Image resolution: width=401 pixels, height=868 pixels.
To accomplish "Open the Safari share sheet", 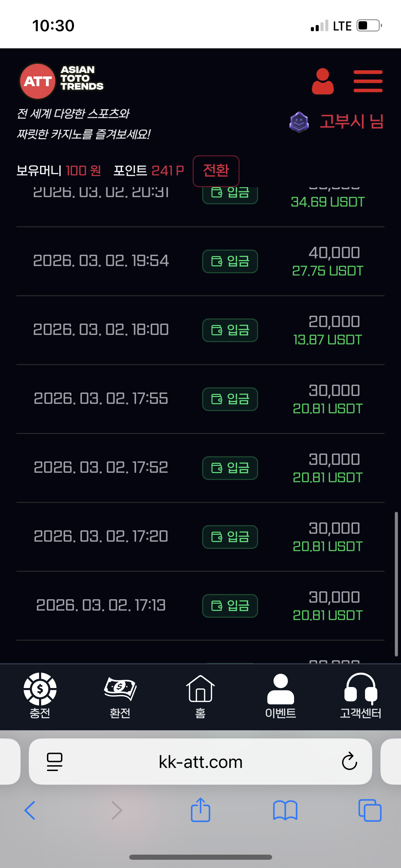I will [x=200, y=810].
